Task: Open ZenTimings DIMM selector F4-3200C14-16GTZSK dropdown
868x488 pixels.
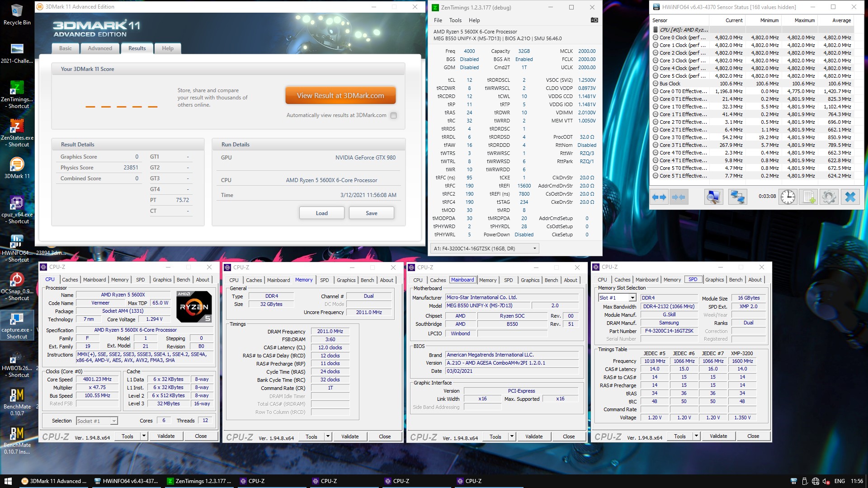Action: pos(485,249)
